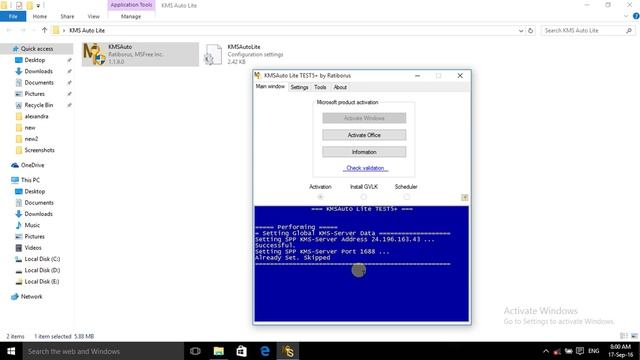Viewport: 640px width, 360px height.
Task: Select the KMSAutoLite configuration settings file icon
Action: tap(213, 54)
